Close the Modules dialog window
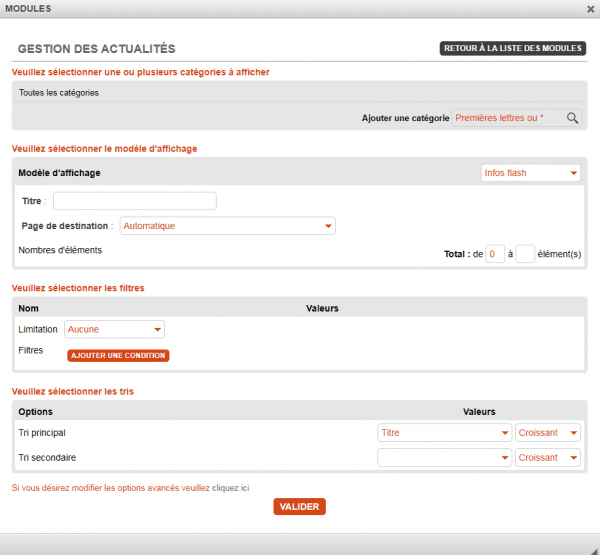Image resolution: width=600 pixels, height=555 pixels. point(590,8)
